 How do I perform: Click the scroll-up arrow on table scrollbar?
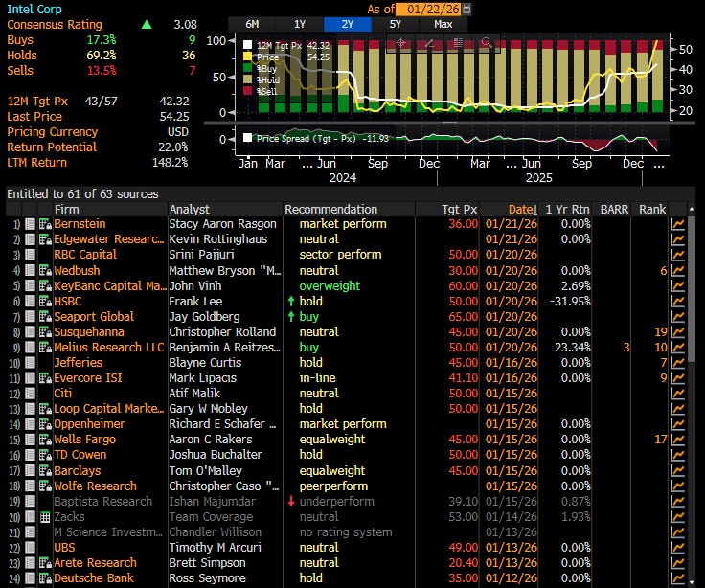(692, 210)
